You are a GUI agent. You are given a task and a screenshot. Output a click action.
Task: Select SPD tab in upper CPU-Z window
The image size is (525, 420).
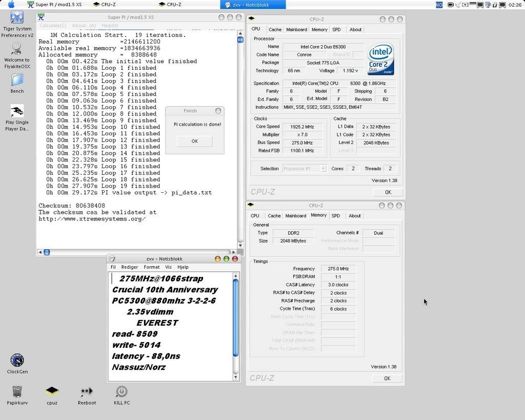336,29
